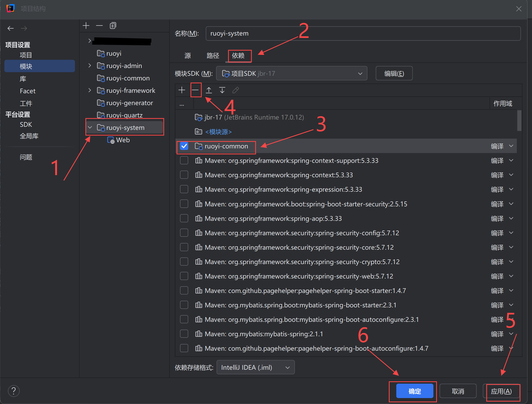Open the help question mark icon
The image size is (532, 404).
(x=14, y=391)
